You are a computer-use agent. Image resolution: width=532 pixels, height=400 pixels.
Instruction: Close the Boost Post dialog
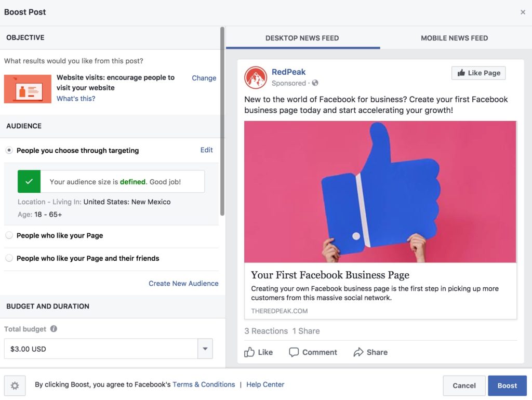click(x=523, y=12)
